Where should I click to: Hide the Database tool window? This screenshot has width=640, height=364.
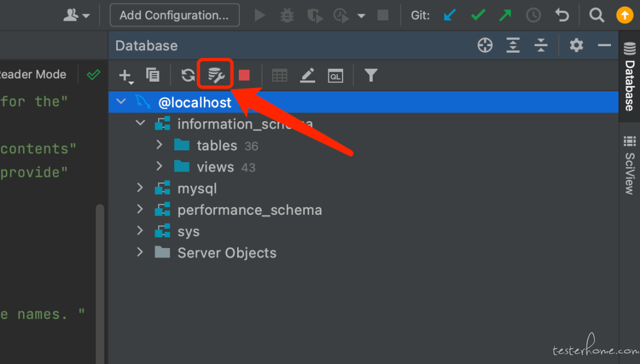click(604, 45)
